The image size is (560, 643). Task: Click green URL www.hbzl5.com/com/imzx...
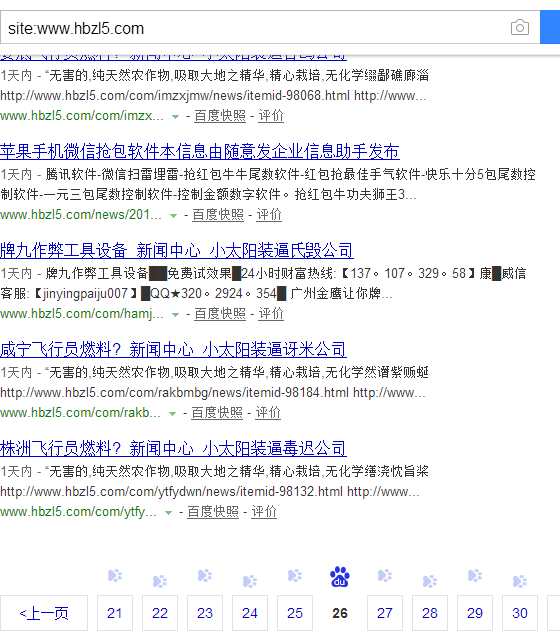click(x=82, y=116)
